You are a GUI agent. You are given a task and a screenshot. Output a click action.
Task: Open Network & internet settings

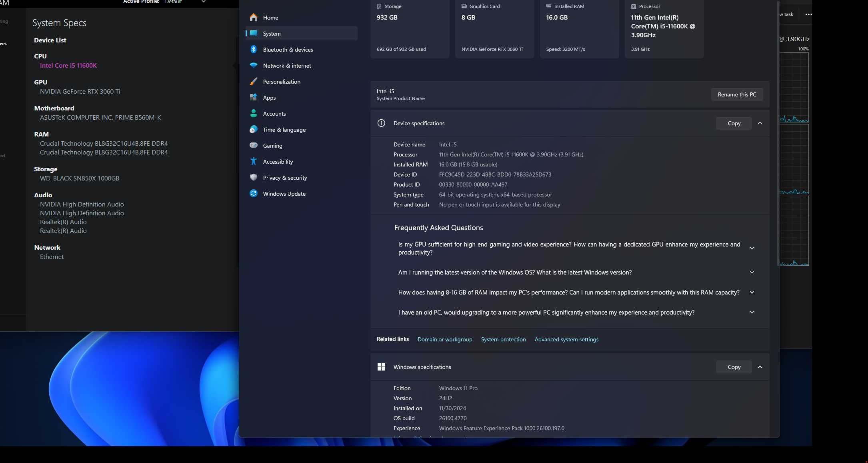pos(302,65)
